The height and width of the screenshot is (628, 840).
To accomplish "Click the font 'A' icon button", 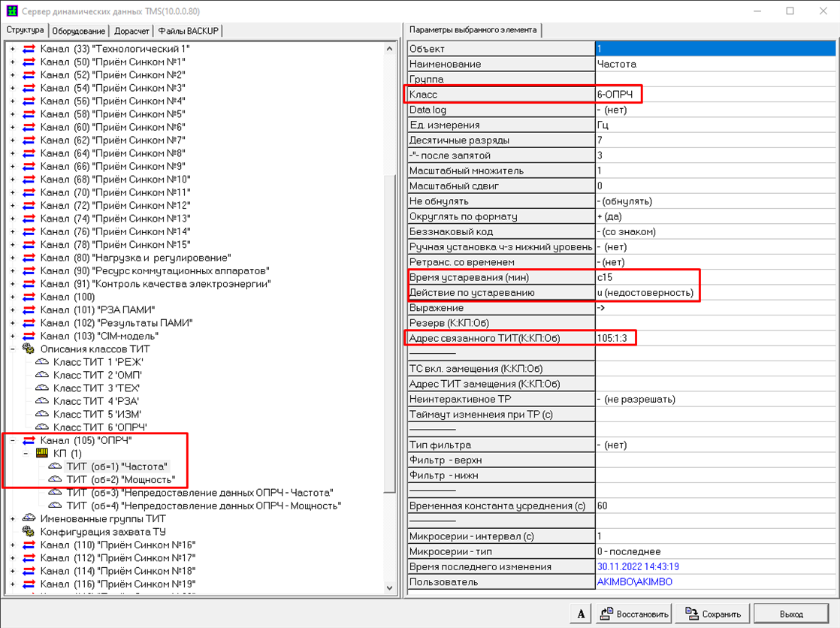I will [x=580, y=614].
